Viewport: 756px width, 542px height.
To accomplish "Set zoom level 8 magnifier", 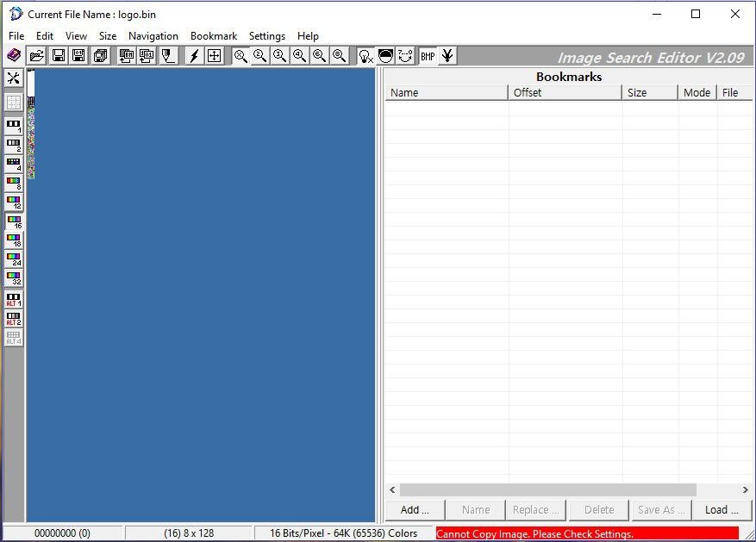I will coord(339,56).
